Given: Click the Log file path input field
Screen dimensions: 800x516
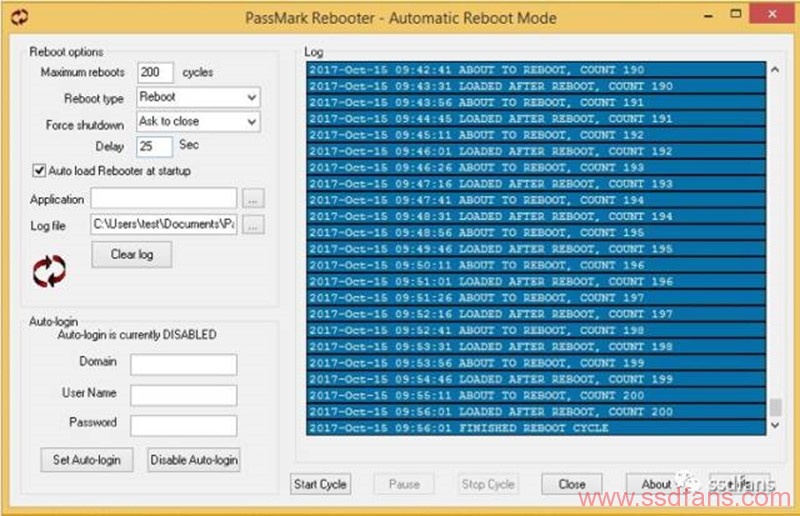Looking at the screenshot, I should point(164,225).
